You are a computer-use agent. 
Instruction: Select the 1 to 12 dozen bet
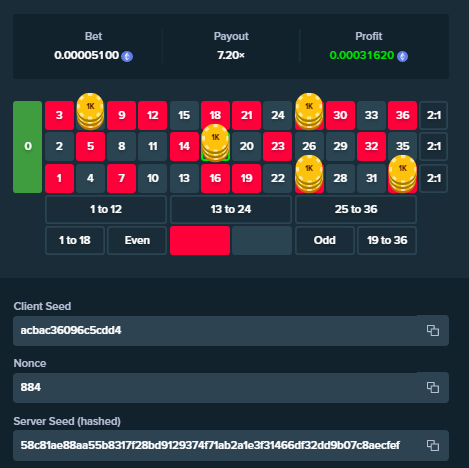click(106, 209)
